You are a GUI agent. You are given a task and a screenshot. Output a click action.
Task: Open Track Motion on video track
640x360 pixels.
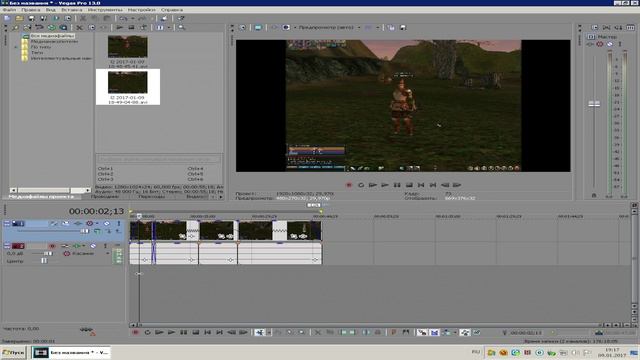(x=65, y=224)
